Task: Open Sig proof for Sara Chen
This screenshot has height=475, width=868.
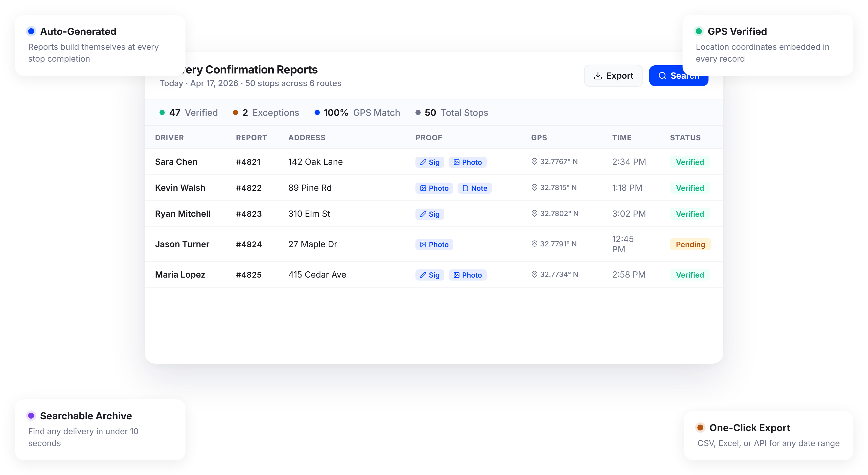Action: point(430,162)
